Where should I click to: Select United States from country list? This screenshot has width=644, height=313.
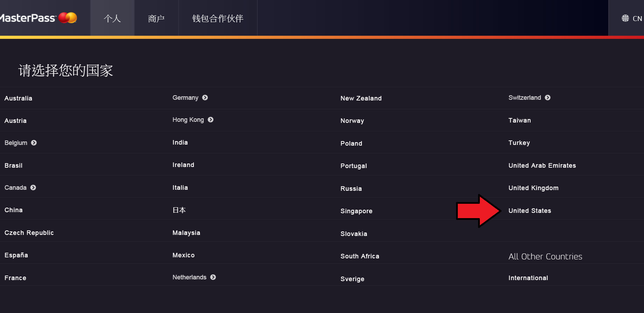coord(530,211)
